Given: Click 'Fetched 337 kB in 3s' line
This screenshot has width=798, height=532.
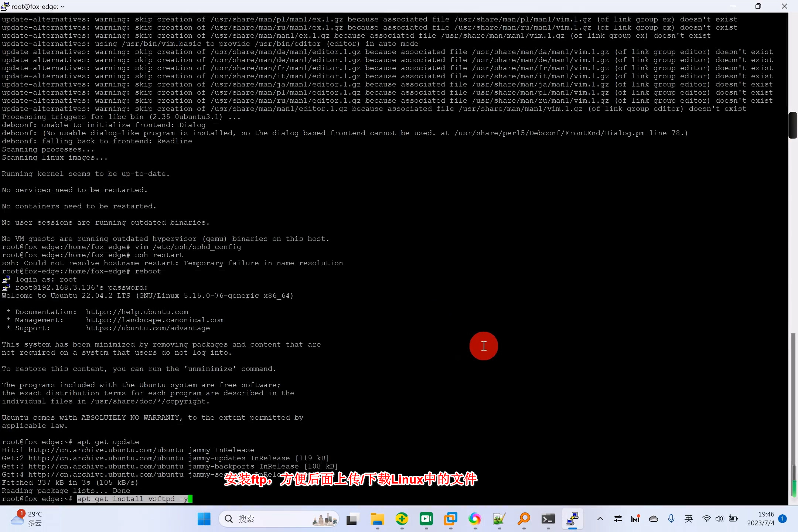Looking at the screenshot, I should tap(70, 483).
